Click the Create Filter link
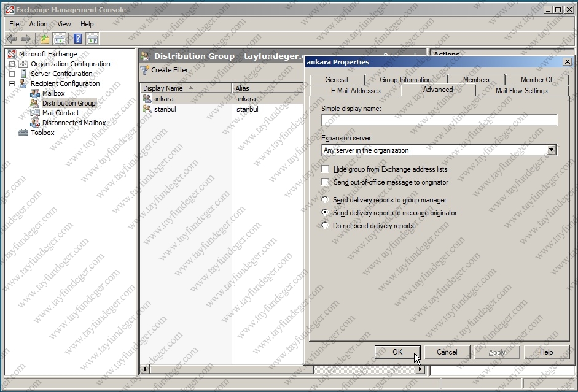Screen dimensions: 578x392 point(170,70)
